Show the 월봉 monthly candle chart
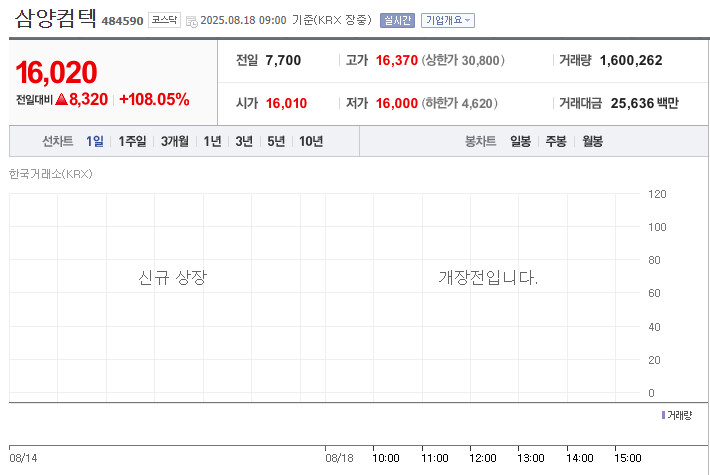The image size is (710, 475). coord(591,142)
